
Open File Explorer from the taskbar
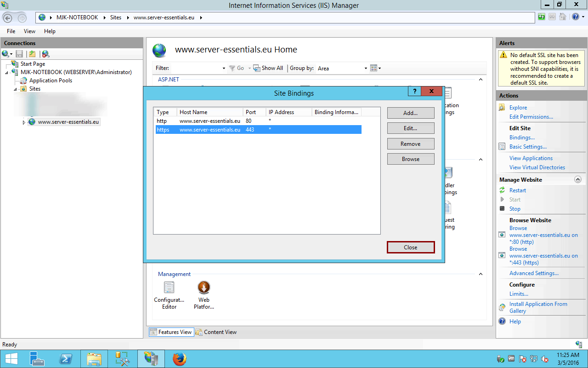(94, 359)
